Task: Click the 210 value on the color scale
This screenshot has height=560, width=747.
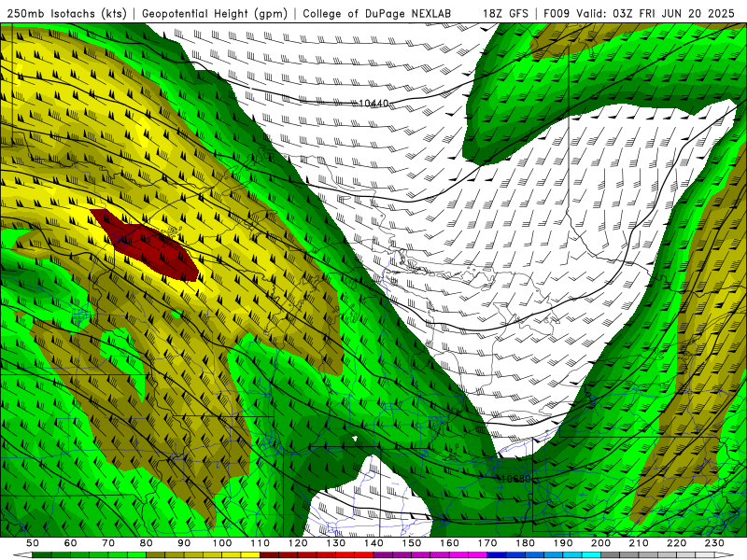Action: pos(639,543)
